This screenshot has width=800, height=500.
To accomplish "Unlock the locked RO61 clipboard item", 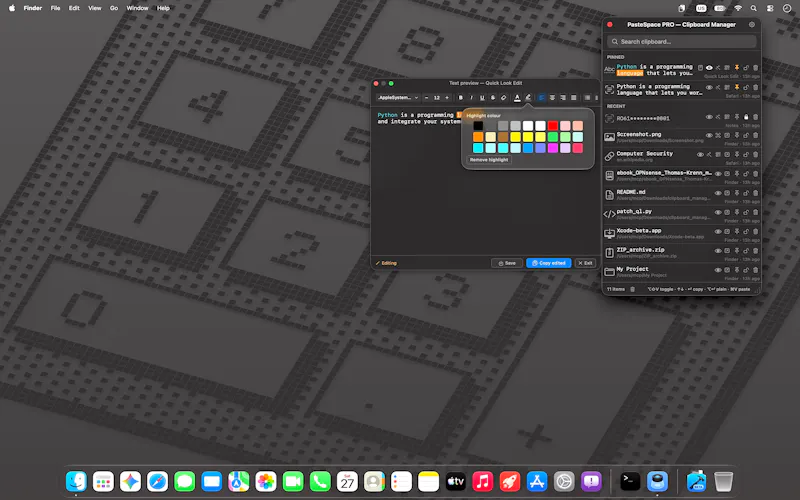I will 746,117.
